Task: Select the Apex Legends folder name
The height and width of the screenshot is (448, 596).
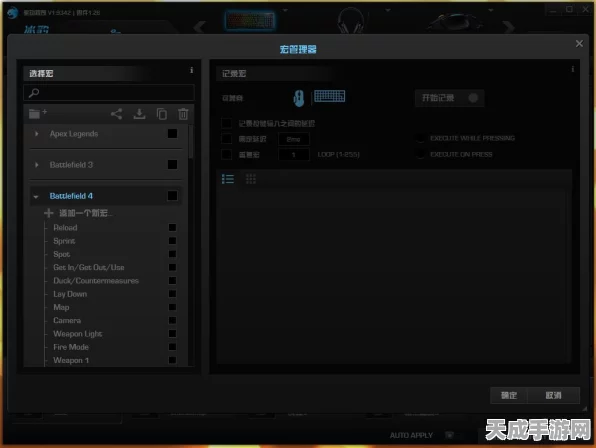Action: tap(74, 134)
